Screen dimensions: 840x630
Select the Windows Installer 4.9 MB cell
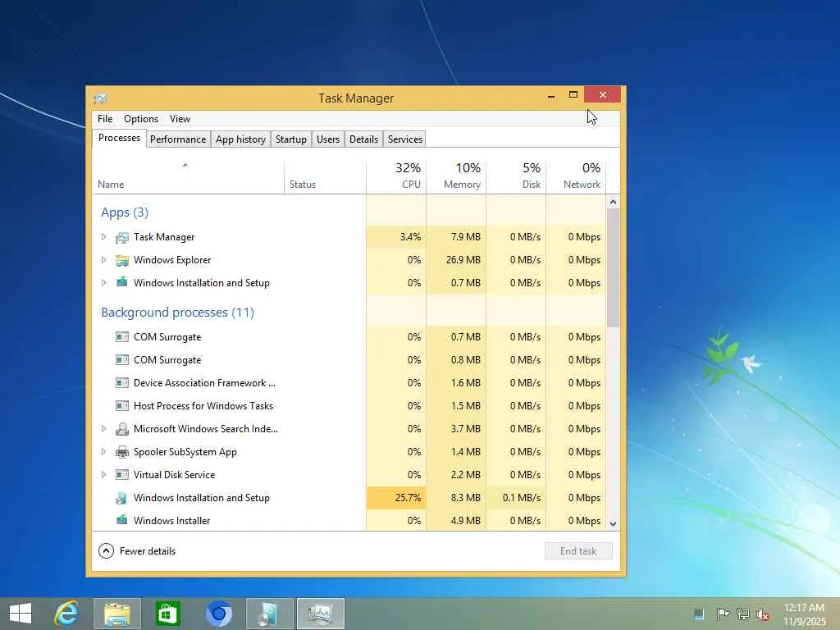(456, 520)
